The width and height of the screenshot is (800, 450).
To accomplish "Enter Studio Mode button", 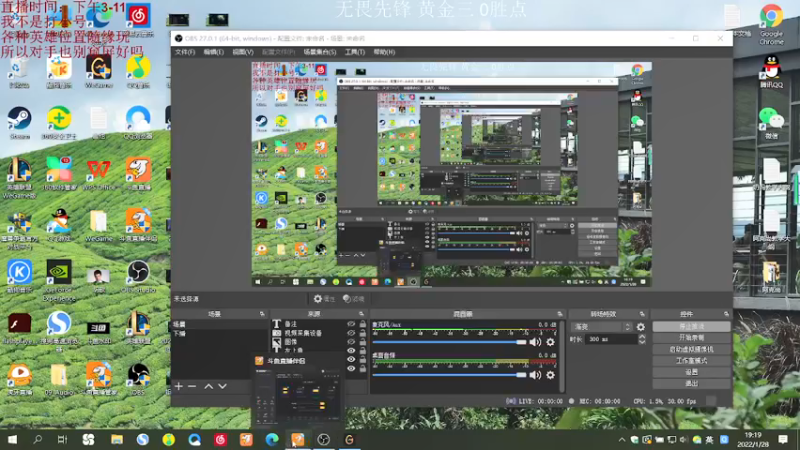I will tap(691, 361).
